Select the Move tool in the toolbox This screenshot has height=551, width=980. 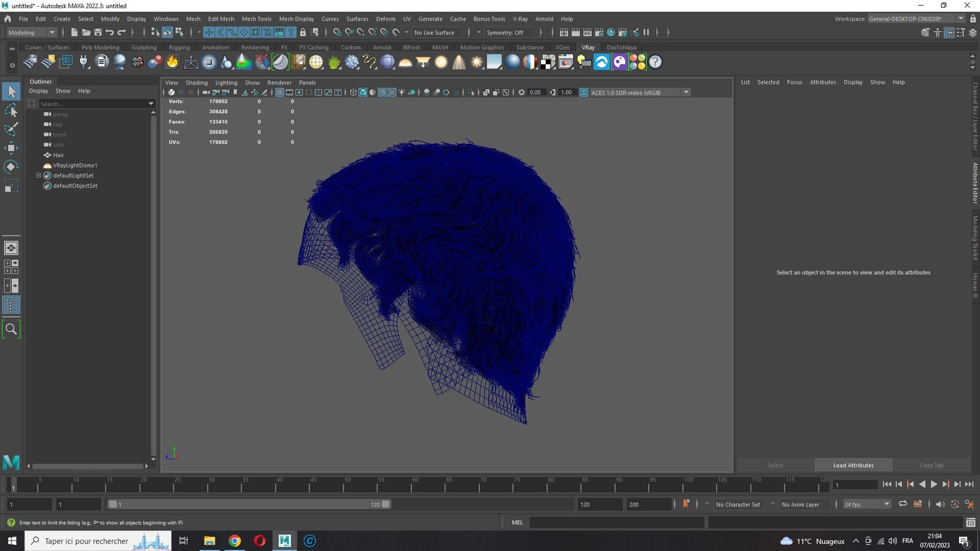(x=11, y=148)
